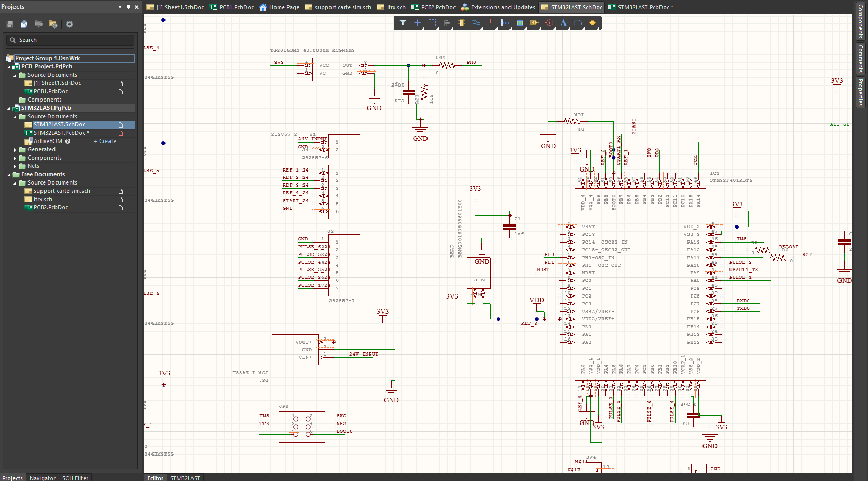Select the Place Part tool
Image resolution: width=868 pixels, height=481 pixels.
pos(461,23)
